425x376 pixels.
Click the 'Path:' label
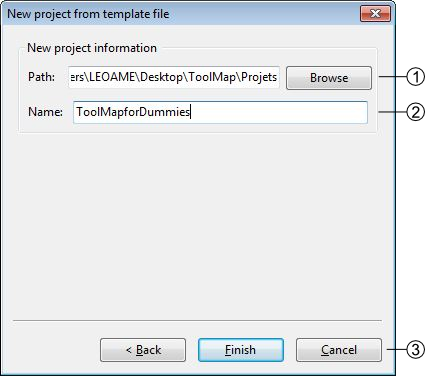(x=42, y=77)
